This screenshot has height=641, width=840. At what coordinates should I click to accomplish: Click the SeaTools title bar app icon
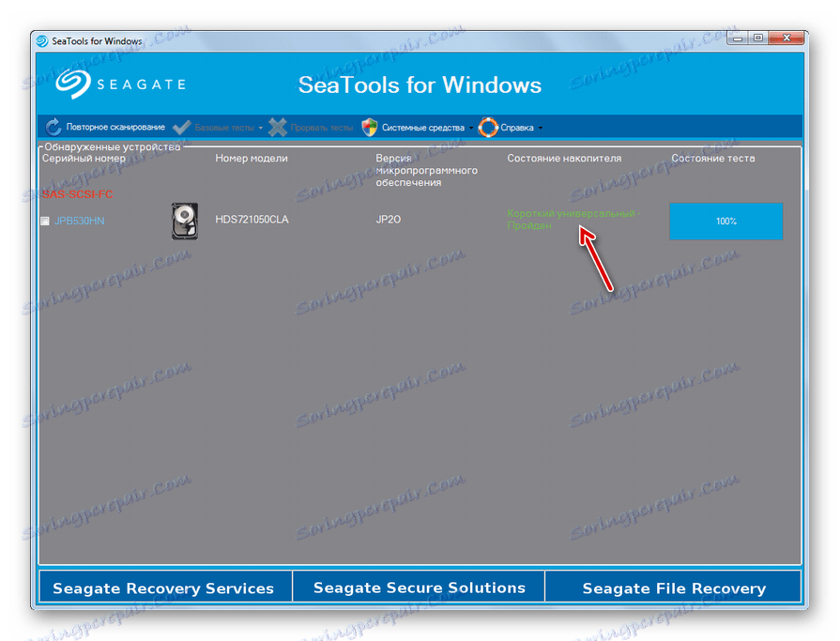pos(42,41)
